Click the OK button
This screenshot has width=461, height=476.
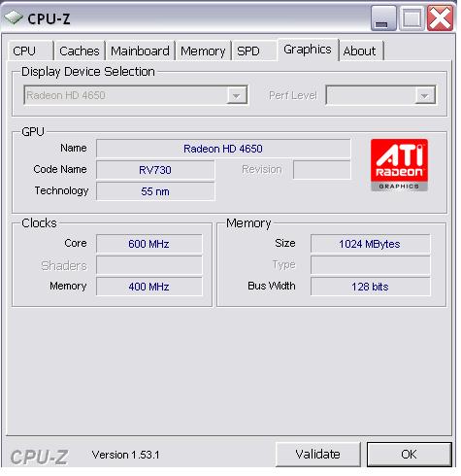pos(410,455)
